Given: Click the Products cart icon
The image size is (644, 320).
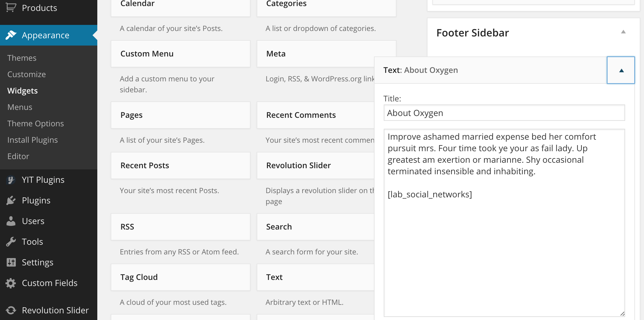Looking at the screenshot, I should coord(11,7).
